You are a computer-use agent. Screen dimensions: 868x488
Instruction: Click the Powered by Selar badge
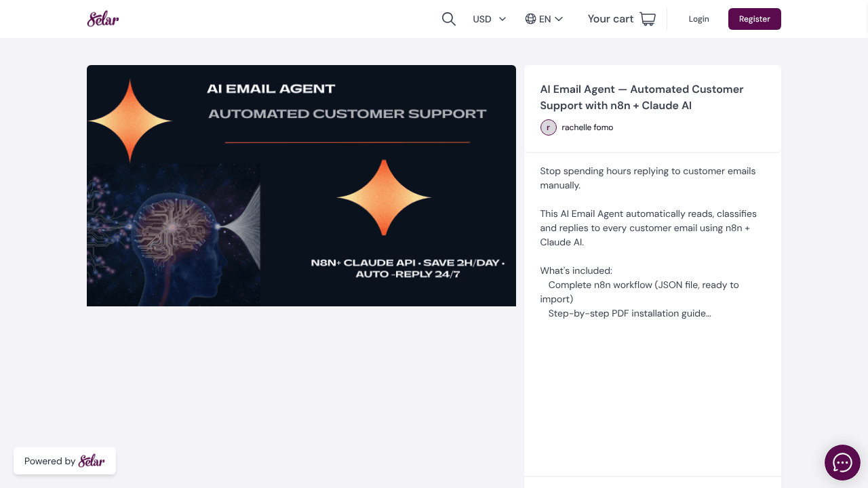tap(64, 461)
